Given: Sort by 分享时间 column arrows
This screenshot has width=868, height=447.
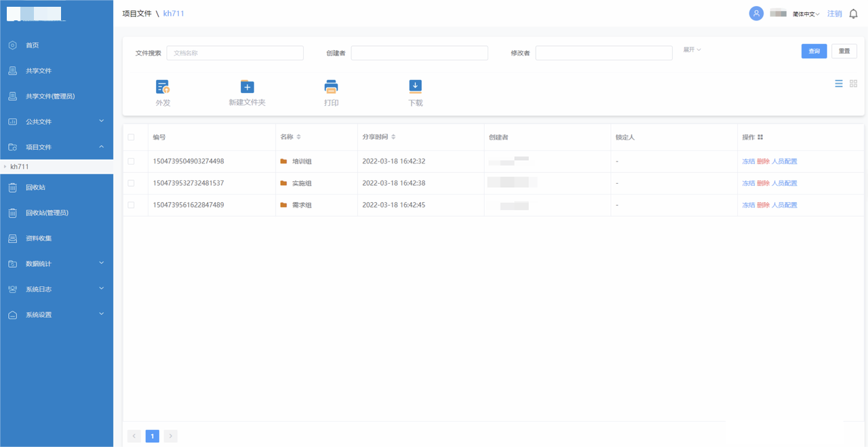Looking at the screenshot, I should 393,137.
